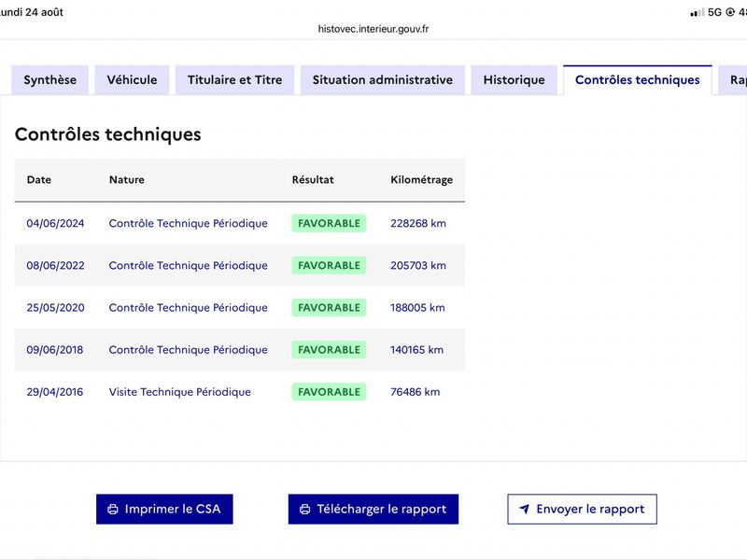Click FAVORABLE badge on 04/06/2024 row
Viewport: 747px width, 560px height.
click(329, 223)
